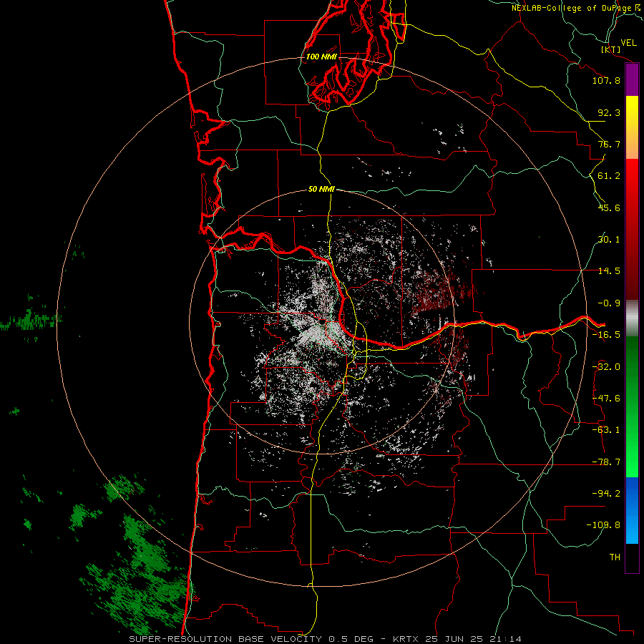This screenshot has height=644, width=644.
Task: Click the TH legend label
Action: (615, 557)
